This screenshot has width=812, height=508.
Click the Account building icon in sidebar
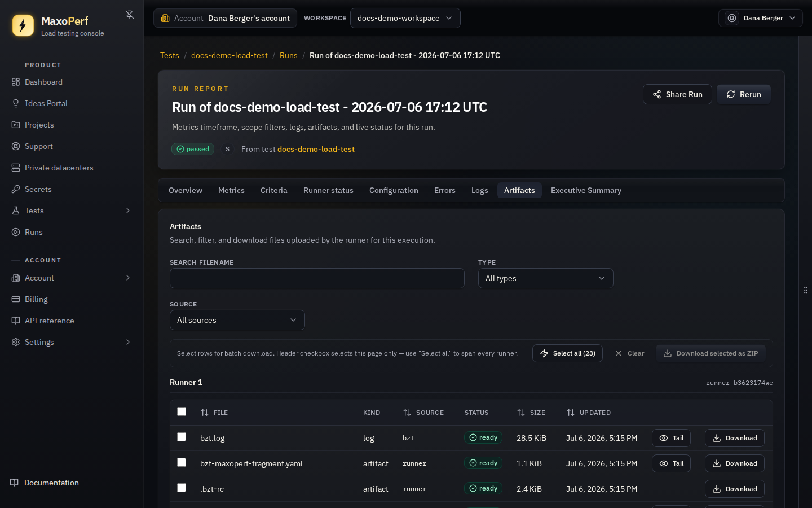tap(16, 278)
